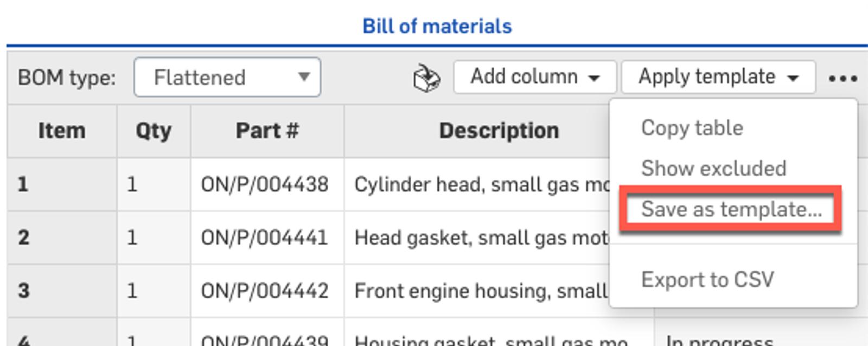Click the box icon beside Add column
Screen dimensions: 868x346
(426, 79)
